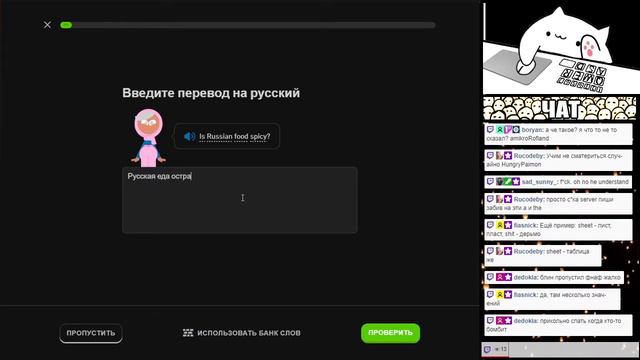This screenshot has height=360, width=640.
Task: Click the chat bubble icon in boryan's message
Action: pyautogui.click(x=490, y=129)
